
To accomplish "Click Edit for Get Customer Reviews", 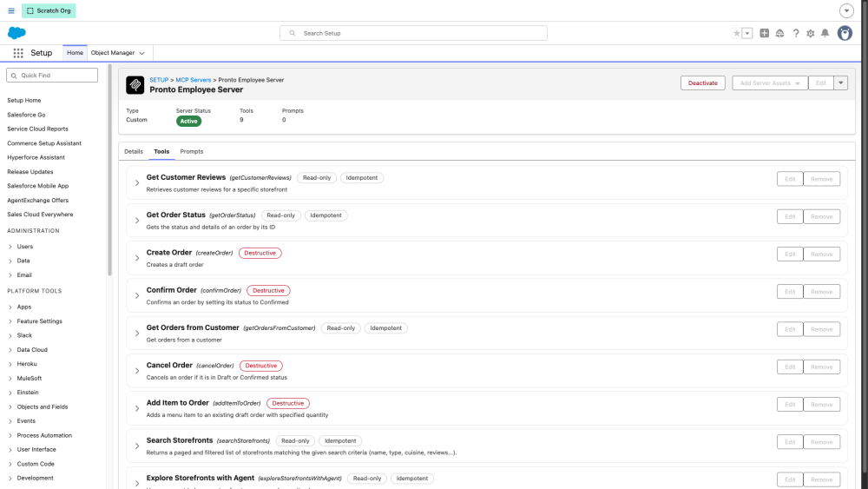I will pos(790,179).
